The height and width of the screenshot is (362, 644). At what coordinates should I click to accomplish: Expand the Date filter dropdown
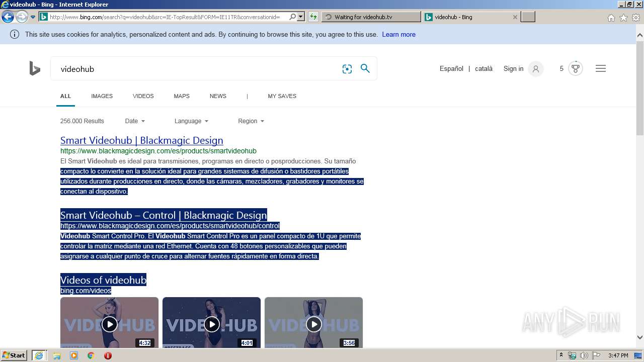[135, 121]
